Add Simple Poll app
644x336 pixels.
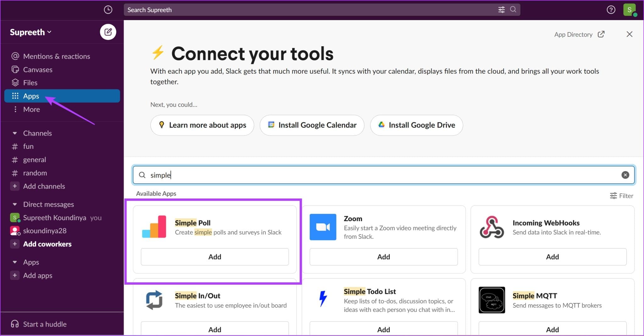[215, 257]
